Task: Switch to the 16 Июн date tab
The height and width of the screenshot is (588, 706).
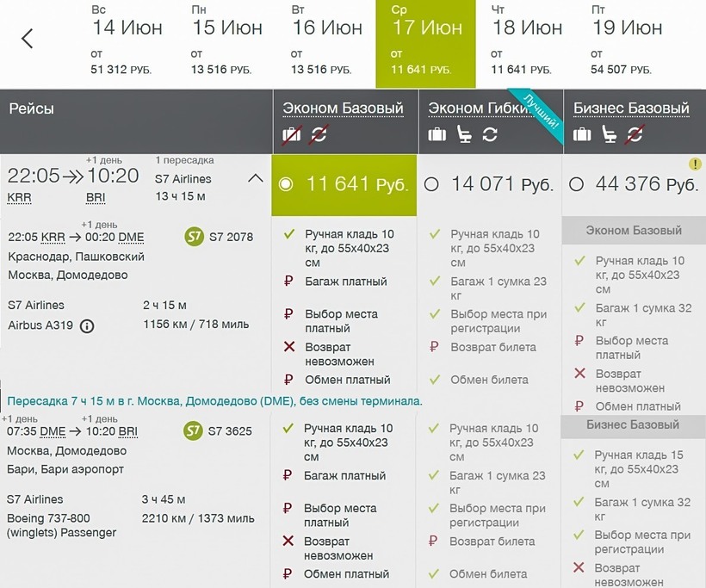Action: (326, 44)
